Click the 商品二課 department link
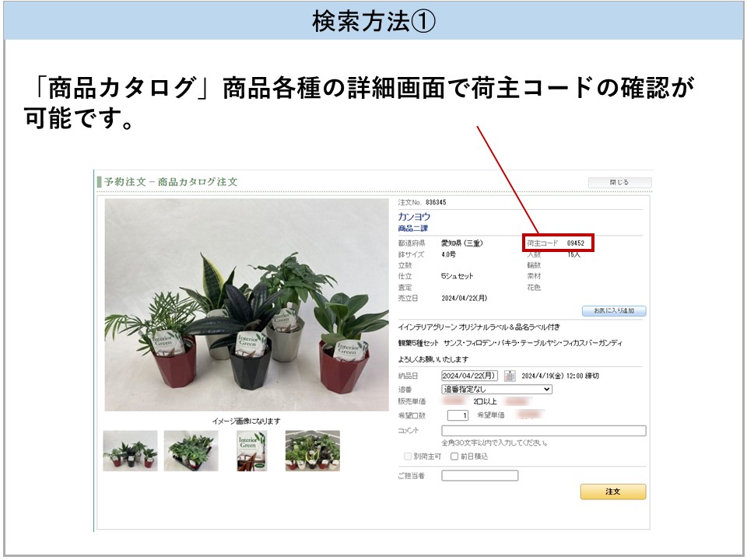Image resolution: width=747 pixels, height=560 pixels. (413, 229)
